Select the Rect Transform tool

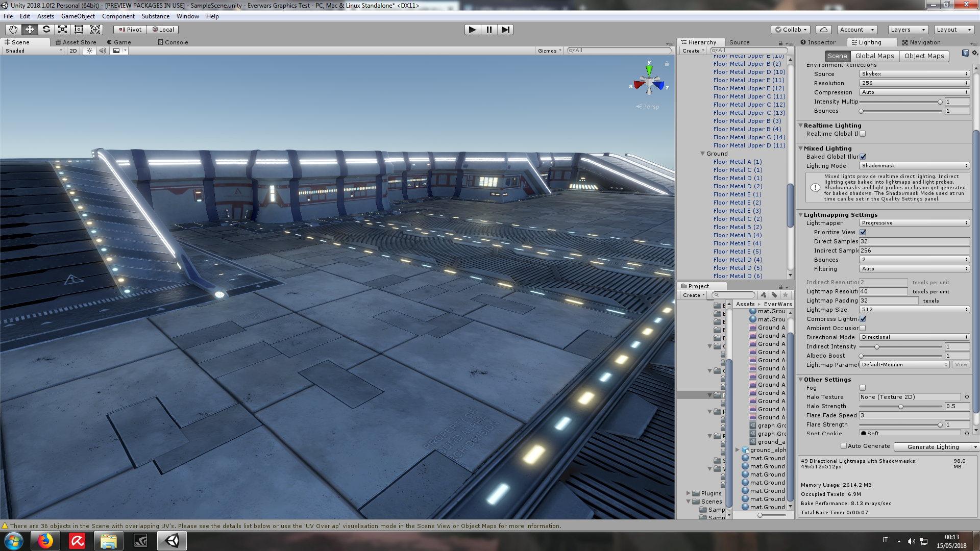(79, 30)
